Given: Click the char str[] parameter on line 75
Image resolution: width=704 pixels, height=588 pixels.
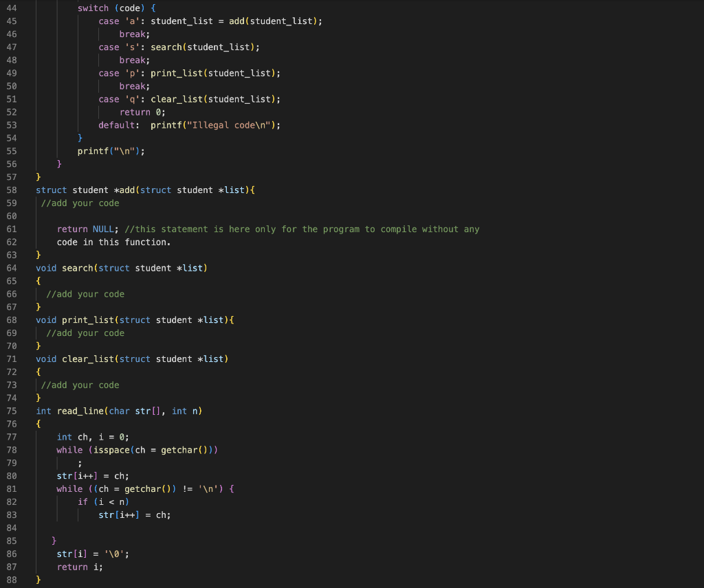Looking at the screenshot, I should point(135,411).
